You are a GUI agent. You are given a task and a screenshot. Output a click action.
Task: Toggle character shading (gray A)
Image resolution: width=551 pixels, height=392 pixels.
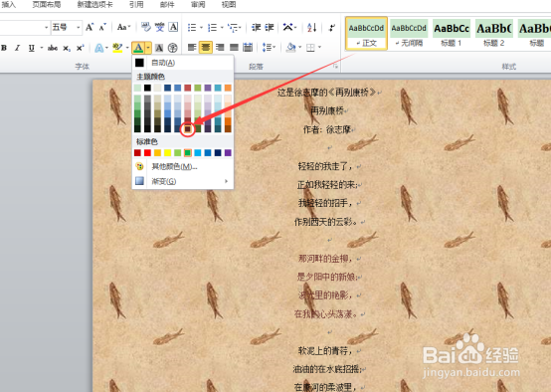(x=159, y=48)
